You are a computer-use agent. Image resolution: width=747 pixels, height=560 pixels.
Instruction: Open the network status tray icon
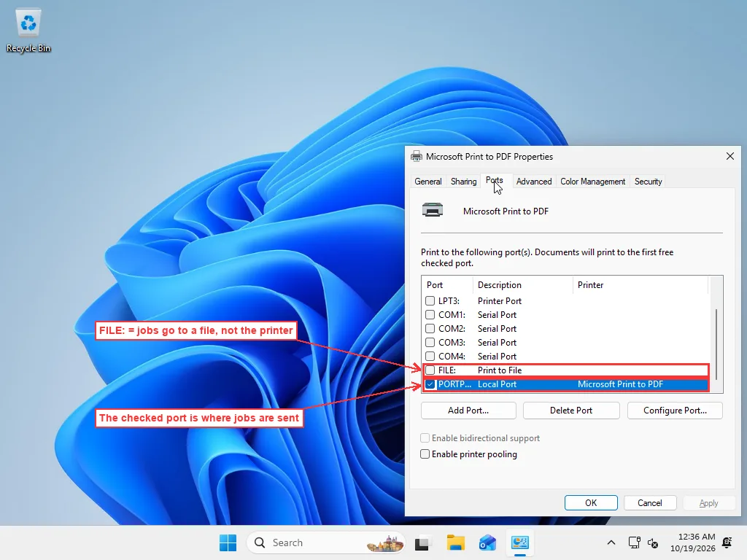point(634,542)
